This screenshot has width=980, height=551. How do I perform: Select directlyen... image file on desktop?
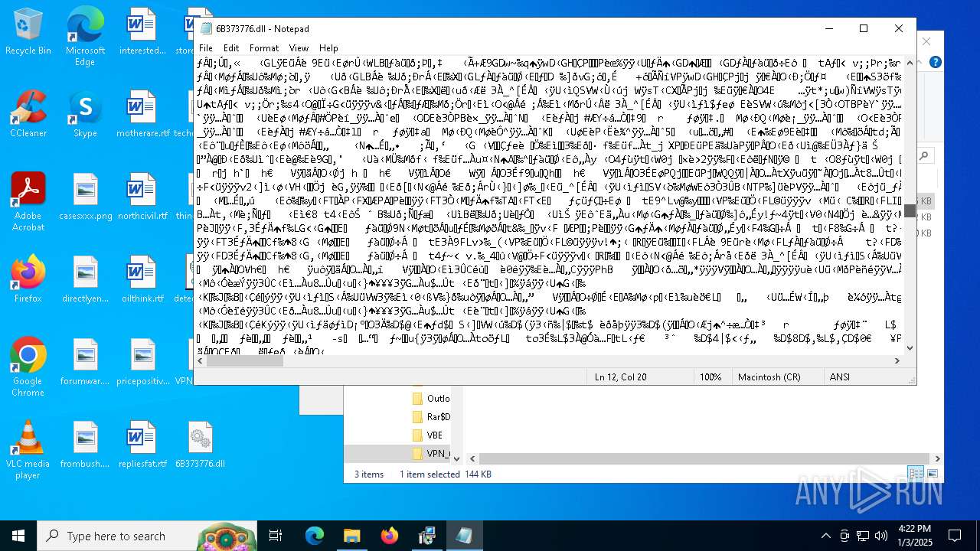85,279
